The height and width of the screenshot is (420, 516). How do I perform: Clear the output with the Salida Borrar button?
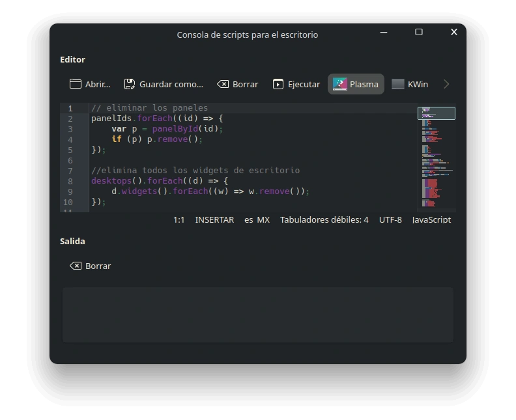coord(90,266)
